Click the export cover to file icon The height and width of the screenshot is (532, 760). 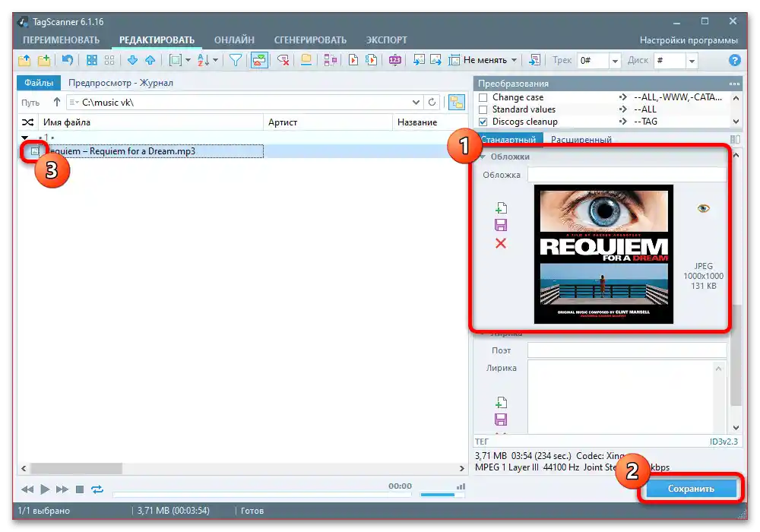point(436,60)
